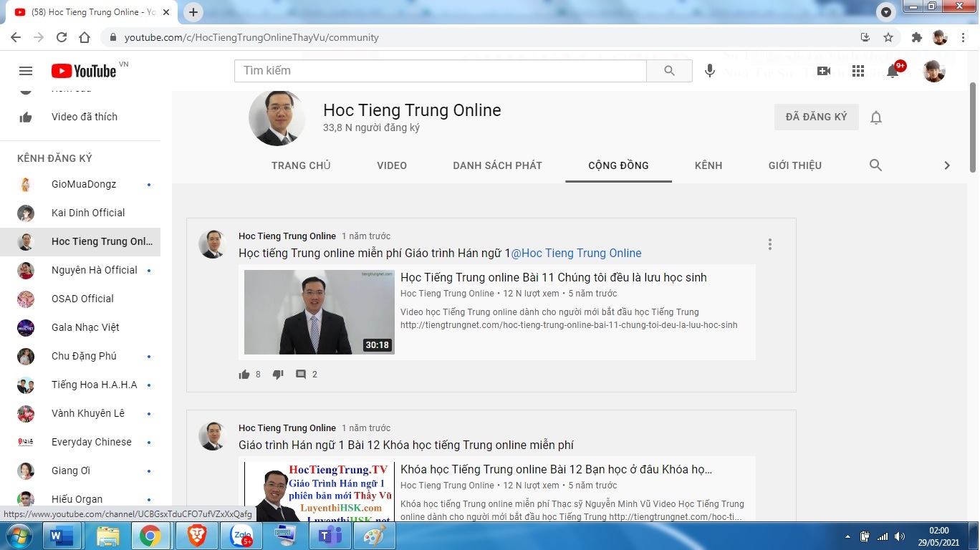Screen dimensions: 980x550
Task: Switch to GIỚI THIỆU tab
Action: point(795,165)
